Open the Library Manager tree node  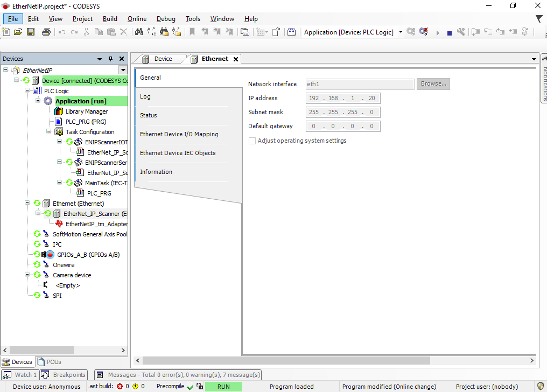tap(86, 111)
